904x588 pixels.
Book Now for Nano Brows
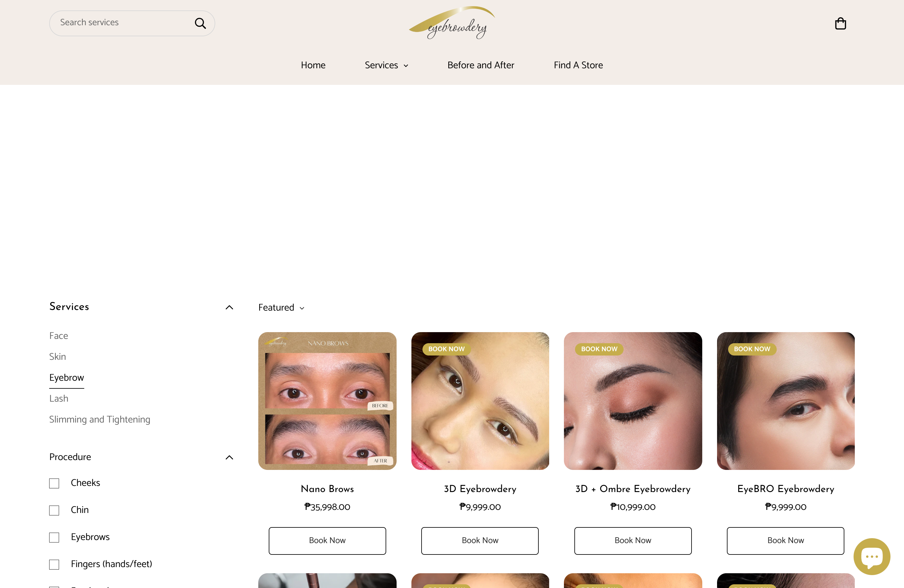(x=327, y=541)
